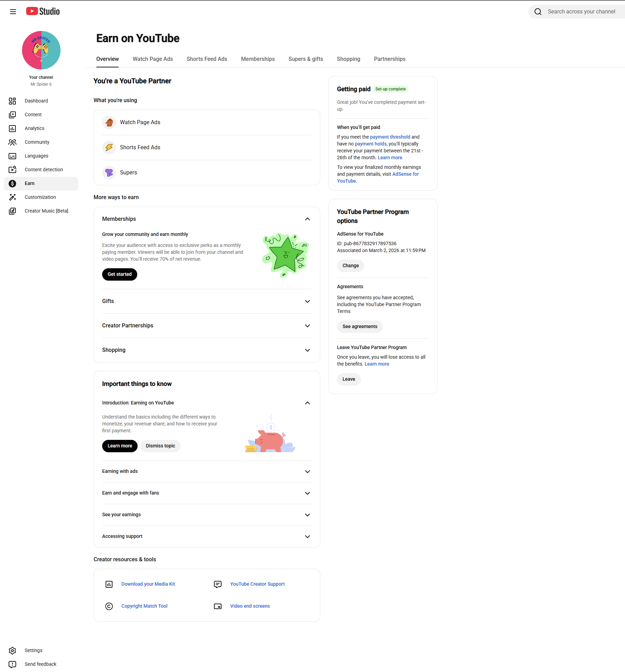
Task: Open the Partnerships tab
Action: [x=390, y=59]
